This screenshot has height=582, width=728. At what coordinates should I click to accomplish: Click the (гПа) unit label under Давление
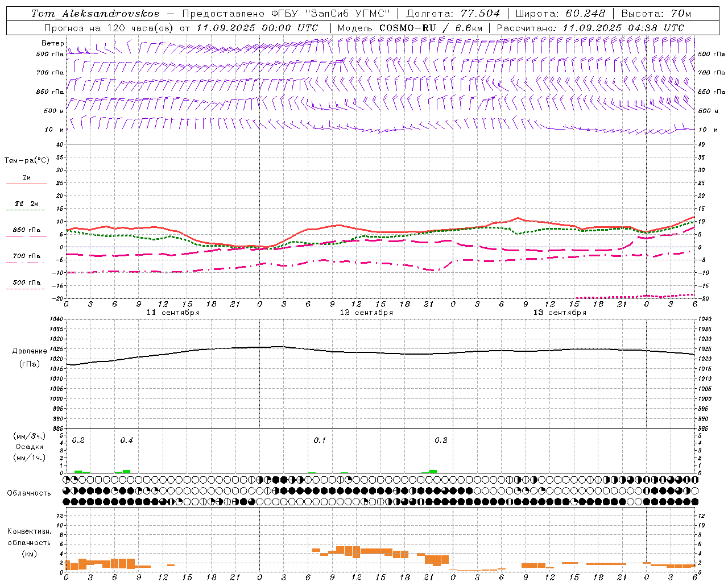[x=29, y=364]
